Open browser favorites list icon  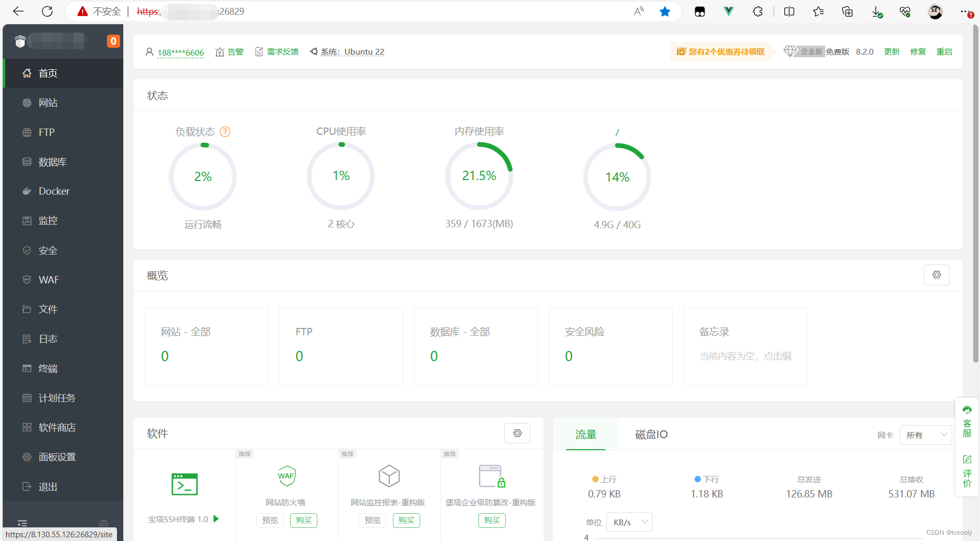pyautogui.click(x=818, y=12)
